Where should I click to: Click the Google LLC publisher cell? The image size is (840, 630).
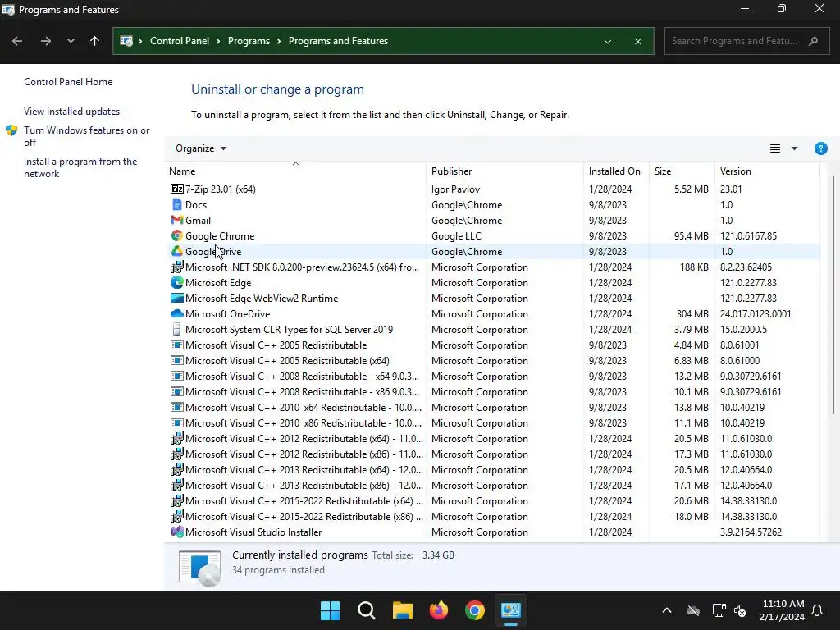click(456, 235)
